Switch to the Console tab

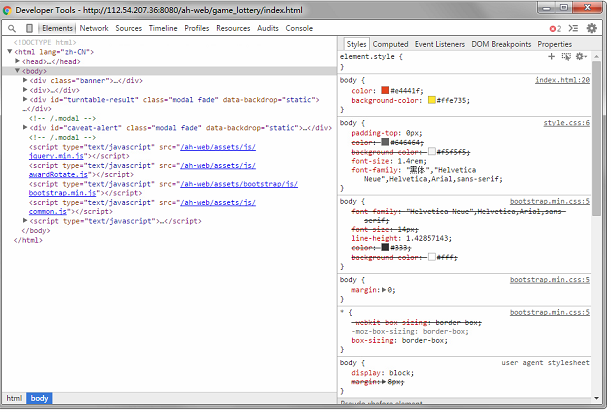pyautogui.click(x=299, y=28)
